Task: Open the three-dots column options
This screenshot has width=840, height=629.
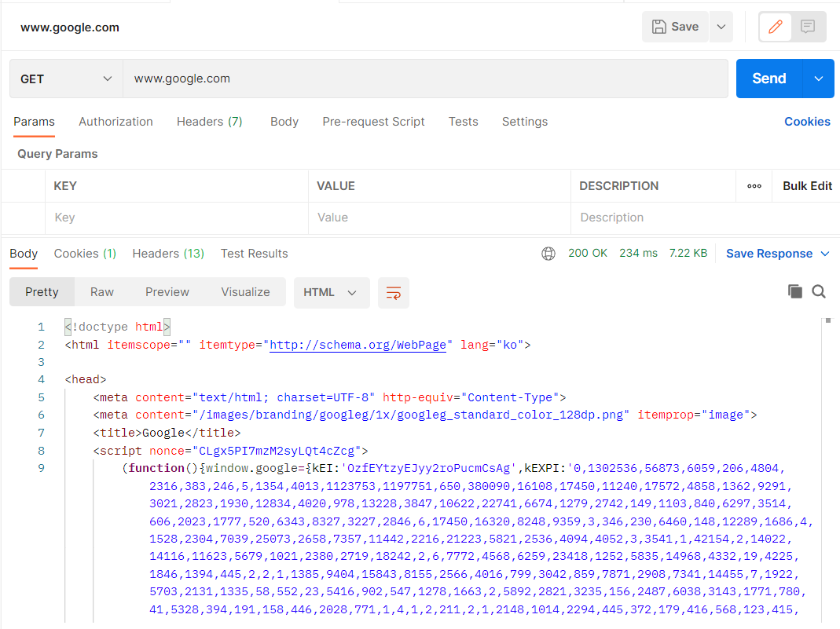Action: click(x=754, y=186)
